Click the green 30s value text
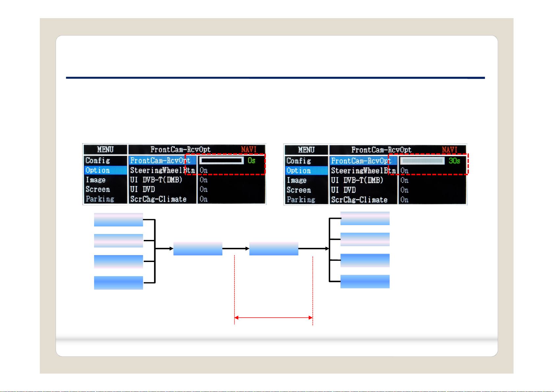554x392 pixels. click(x=454, y=161)
